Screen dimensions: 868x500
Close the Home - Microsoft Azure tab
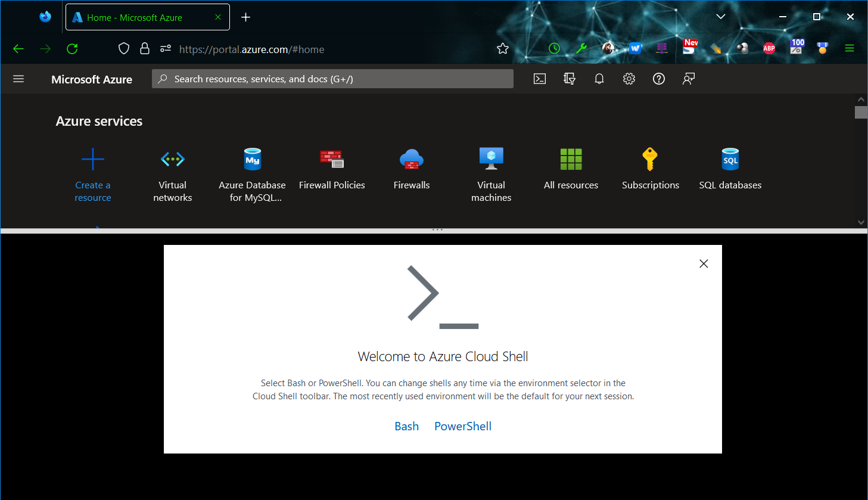(x=218, y=17)
